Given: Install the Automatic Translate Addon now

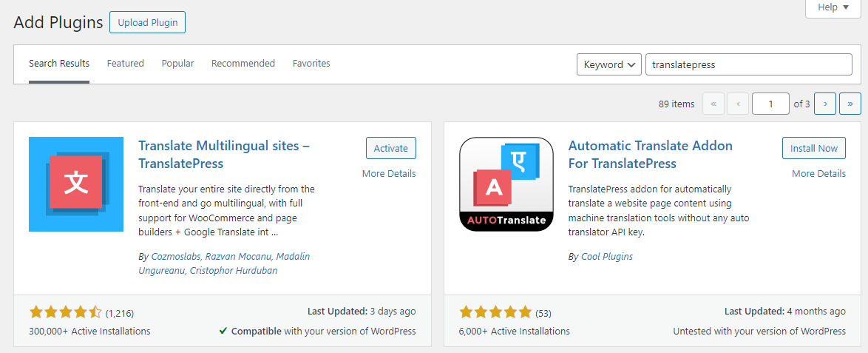Looking at the screenshot, I should pyautogui.click(x=813, y=148).
